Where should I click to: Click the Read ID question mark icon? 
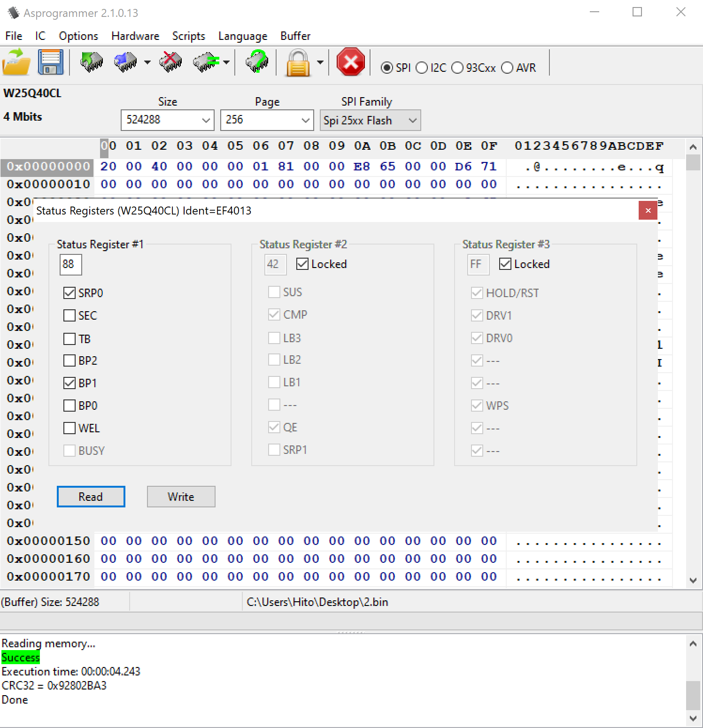pos(257,62)
